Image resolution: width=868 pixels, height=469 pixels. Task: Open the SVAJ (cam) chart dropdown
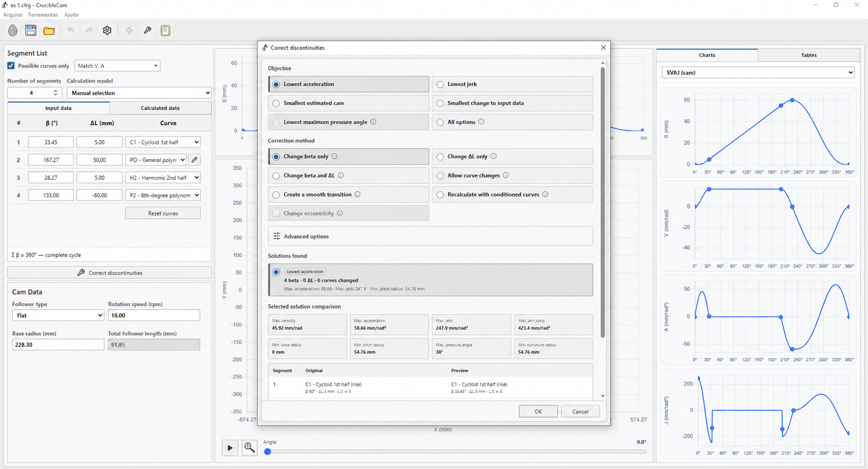(758, 73)
